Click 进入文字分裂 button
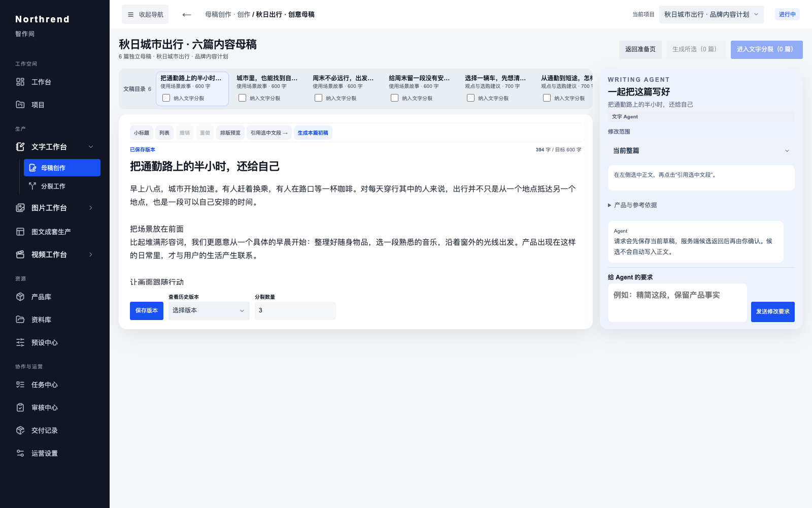Screen dimensions: 812x508 pyautogui.click(x=767, y=50)
